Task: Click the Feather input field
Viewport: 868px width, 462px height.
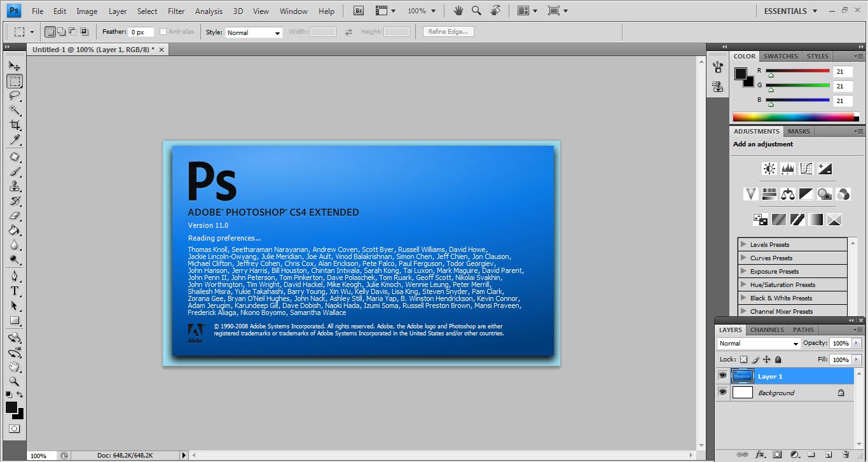Action: coord(142,32)
